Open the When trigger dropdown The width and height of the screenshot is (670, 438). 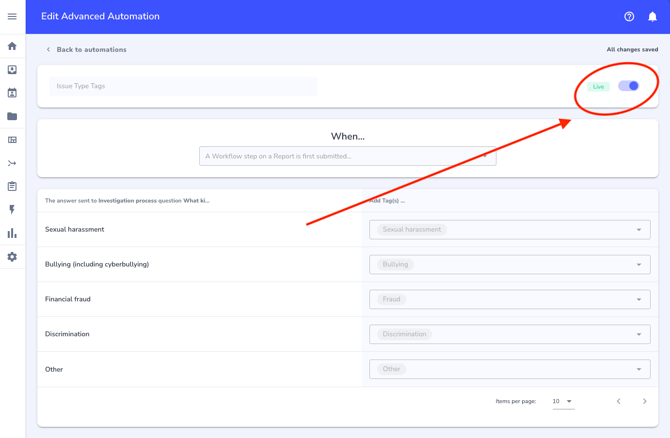coord(347,156)
